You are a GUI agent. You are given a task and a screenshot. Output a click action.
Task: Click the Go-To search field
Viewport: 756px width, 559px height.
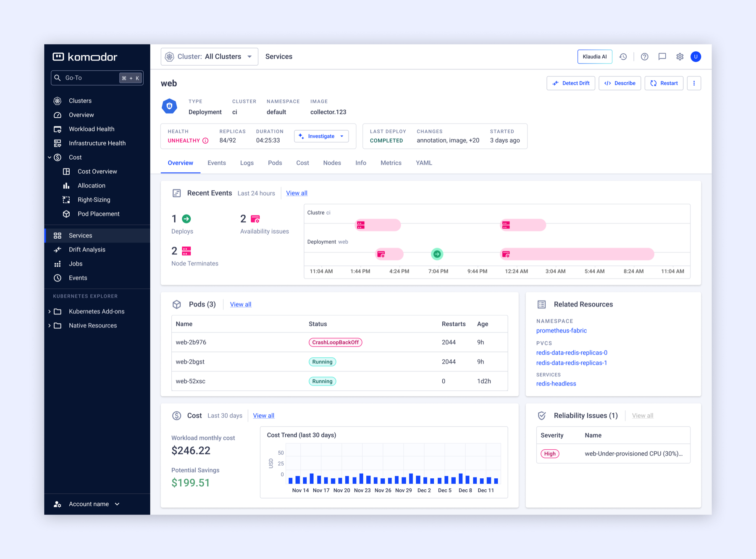coord(97,78)
